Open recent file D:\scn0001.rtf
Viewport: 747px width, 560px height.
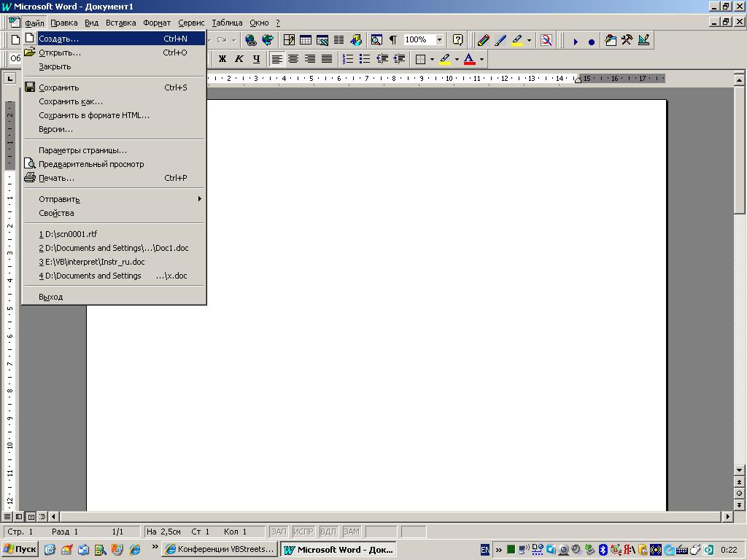114,234
